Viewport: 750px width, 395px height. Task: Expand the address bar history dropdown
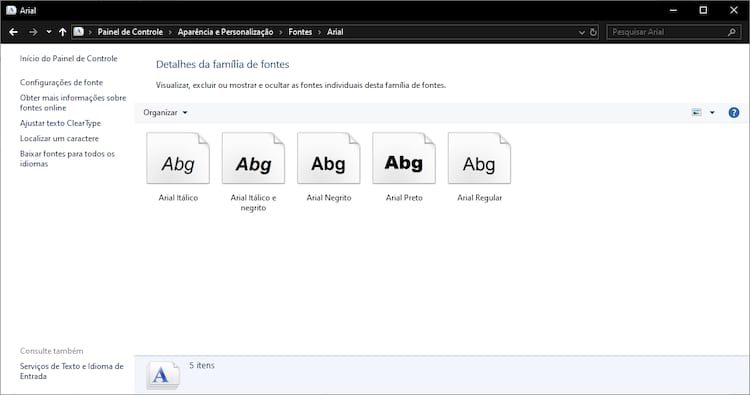(582, 33)
